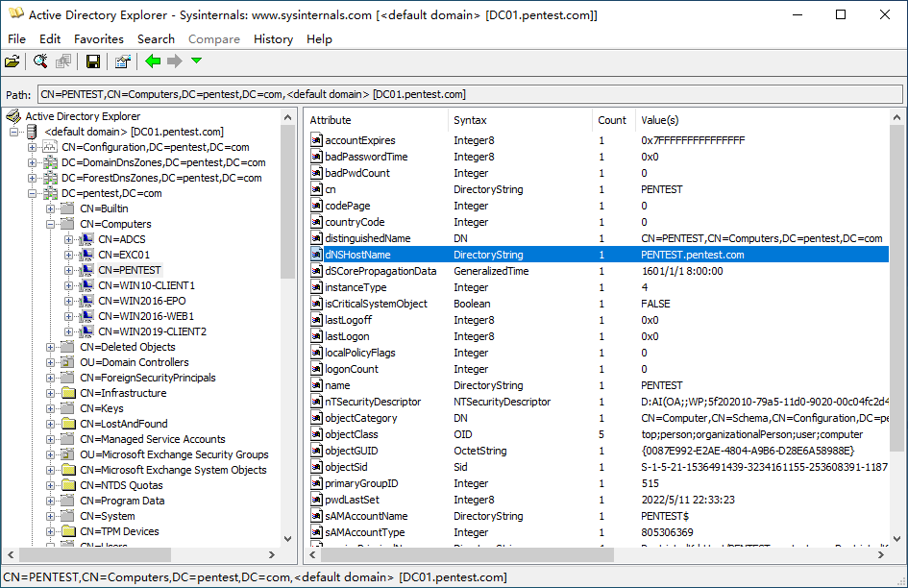908x588 pixels.
Task: Click the computer icon beside CN=WIN2019-CLIENT2
Action: [x=86, y=331]
